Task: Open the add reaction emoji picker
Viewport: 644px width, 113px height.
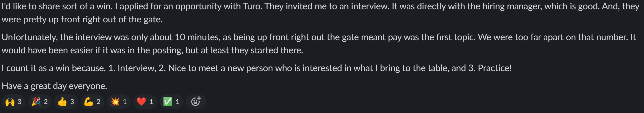Action: (x=196, y=102)
